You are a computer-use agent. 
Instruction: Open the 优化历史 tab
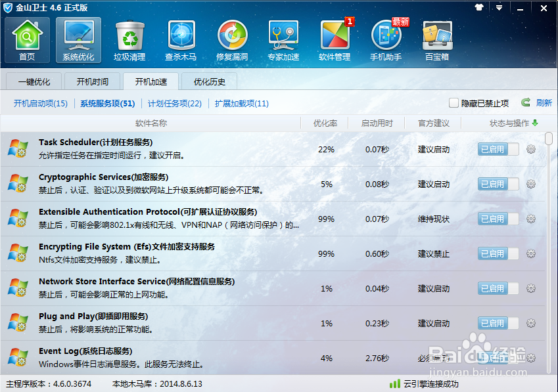(x=209, y=81)
